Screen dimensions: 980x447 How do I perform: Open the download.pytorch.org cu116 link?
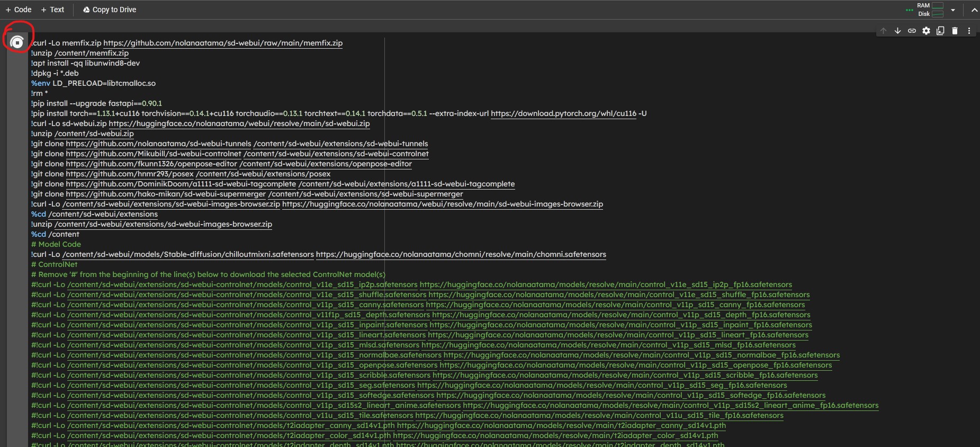[563, 113]
